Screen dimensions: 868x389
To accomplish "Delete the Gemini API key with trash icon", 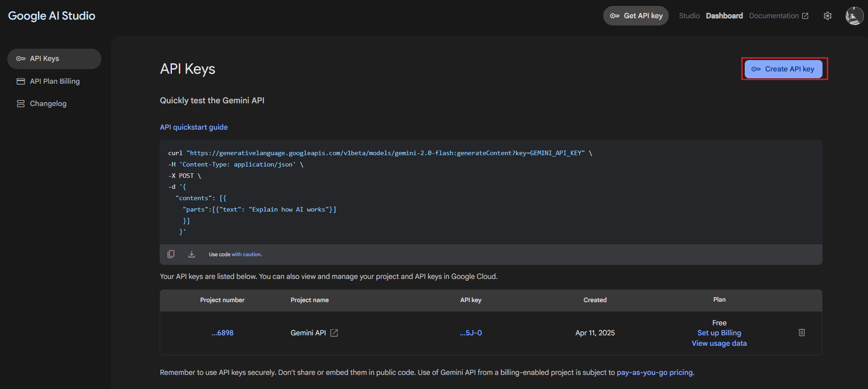I will 802,333.
